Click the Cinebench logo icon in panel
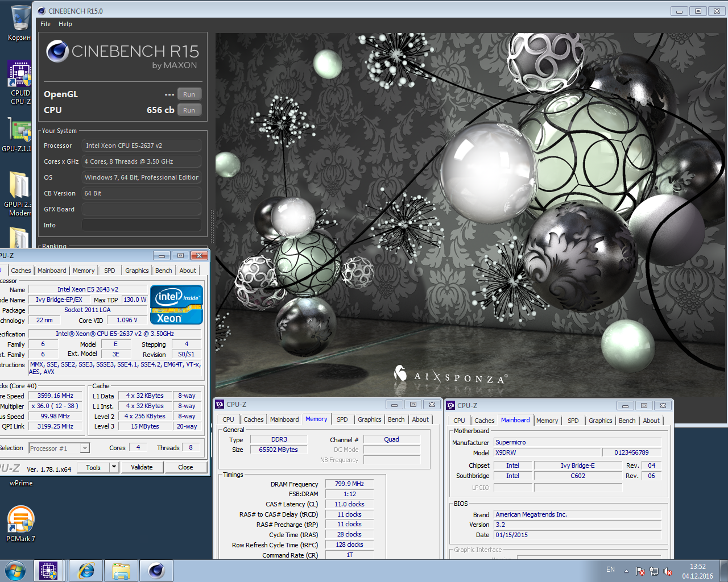The width and height of the screenshot is (728, 582). [57, 51]
